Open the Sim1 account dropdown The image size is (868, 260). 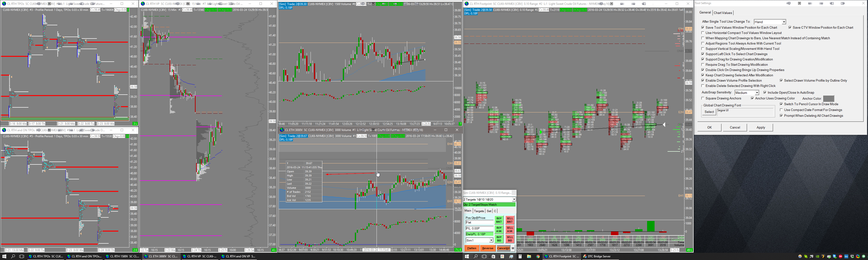point(491,240)
